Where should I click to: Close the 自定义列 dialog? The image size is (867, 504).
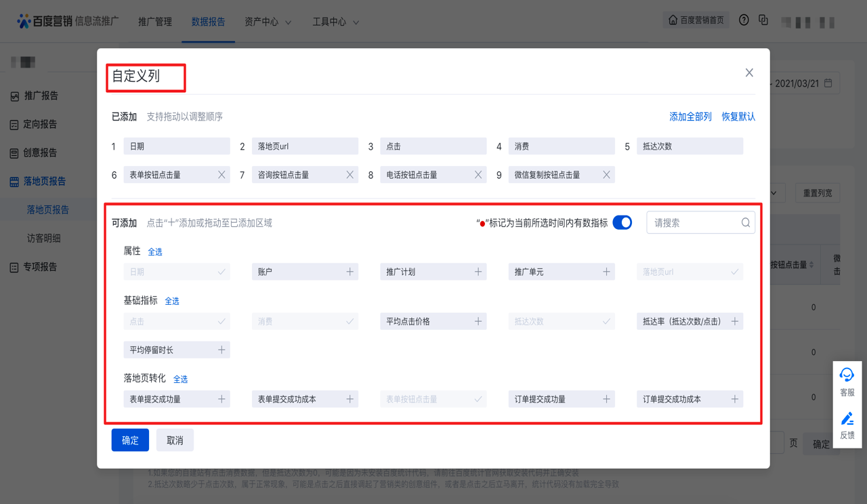749,72
